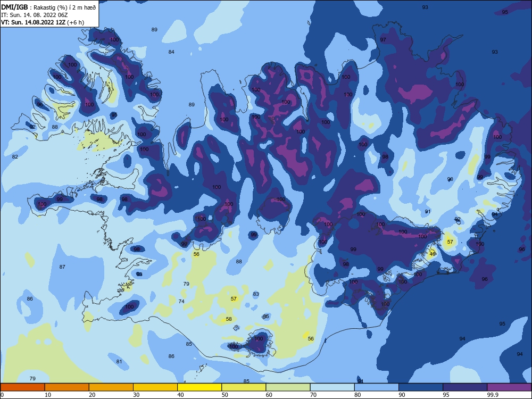This screenshot has width=532, height=399.
Task: Click the legend tick label 0
Action: 2,395
